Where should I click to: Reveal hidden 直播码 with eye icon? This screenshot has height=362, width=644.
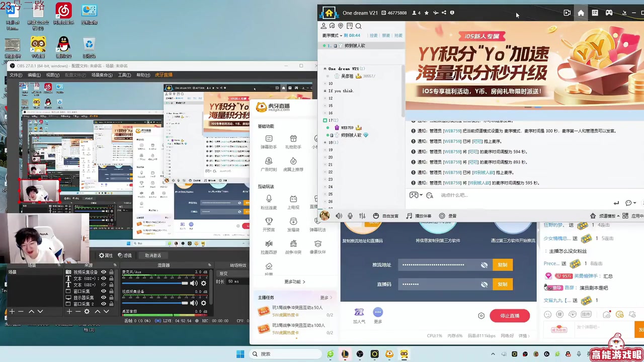(484, 285)
